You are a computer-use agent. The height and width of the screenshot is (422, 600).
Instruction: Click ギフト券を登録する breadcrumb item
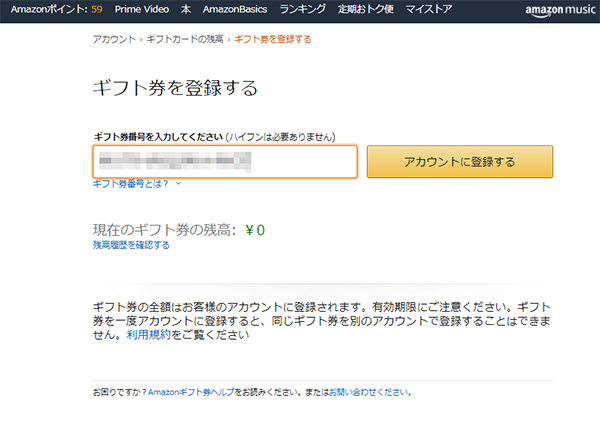(x=272, y=39)
